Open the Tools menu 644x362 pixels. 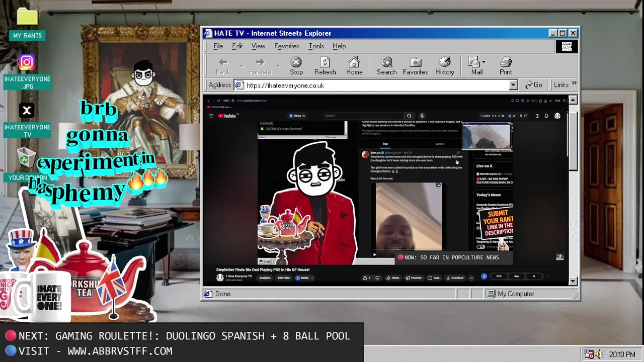tap(316, 46)
